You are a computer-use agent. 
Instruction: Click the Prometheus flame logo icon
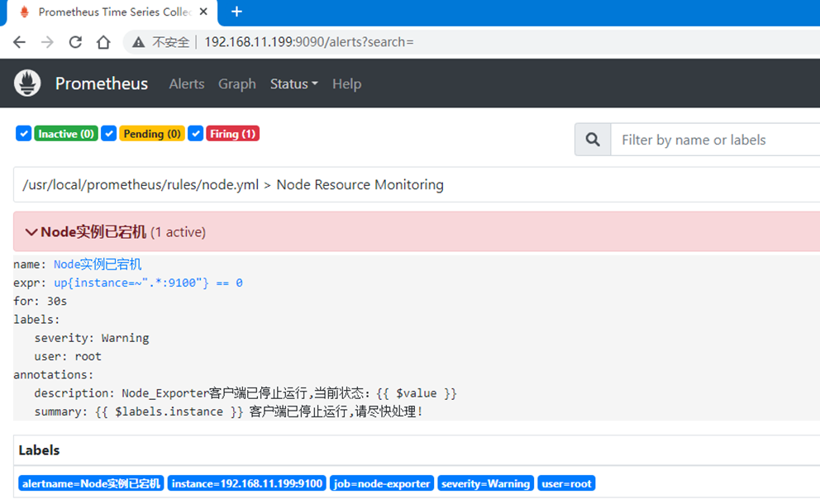27,83
